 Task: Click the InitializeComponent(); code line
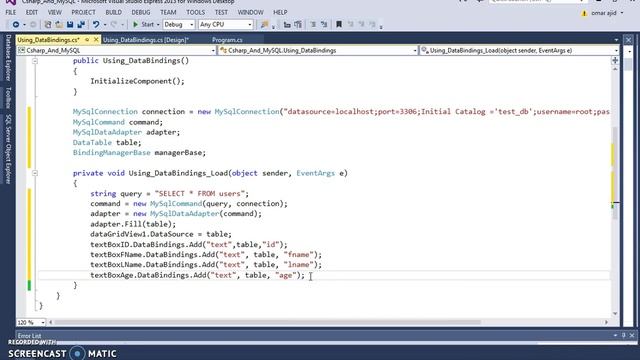tap(137, 81)
